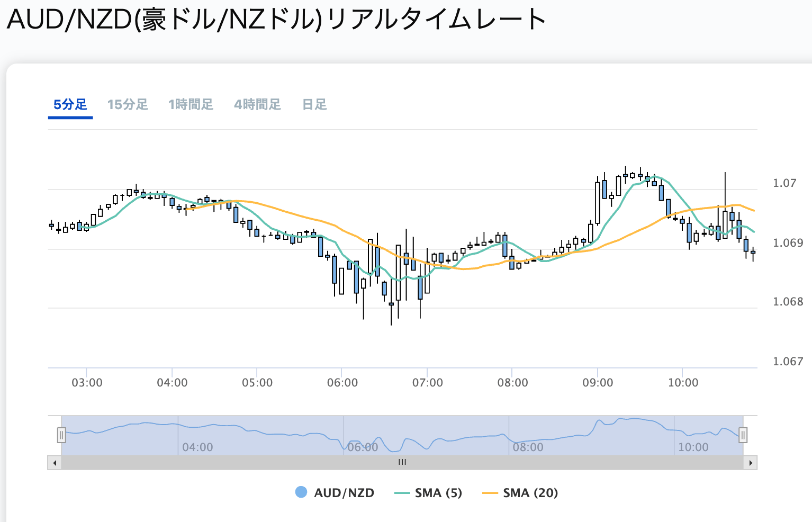Switch to the 15分足 tab
Image resolution: width=812 pixels, height=522 pixels.
click(x=128, y=104)
